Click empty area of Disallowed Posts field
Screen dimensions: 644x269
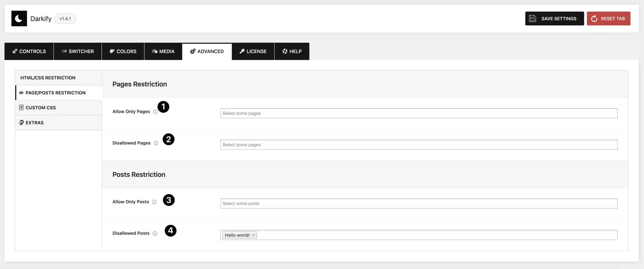(428, 235)
